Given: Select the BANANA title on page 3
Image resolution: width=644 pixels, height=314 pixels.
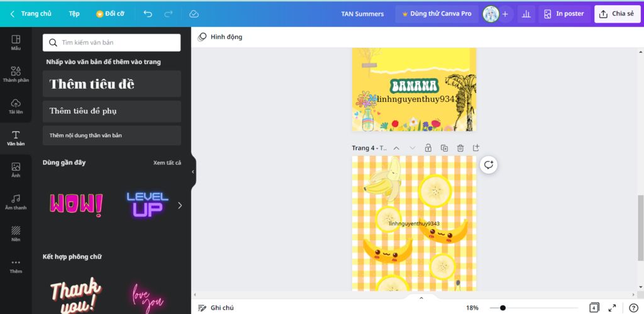Looking at the screenshot, I should coord(414,86).
